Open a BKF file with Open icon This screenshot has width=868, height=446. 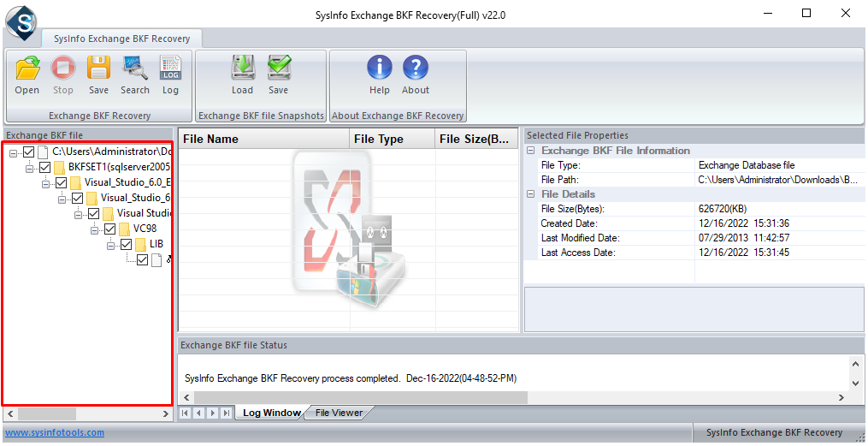(27, 75)
